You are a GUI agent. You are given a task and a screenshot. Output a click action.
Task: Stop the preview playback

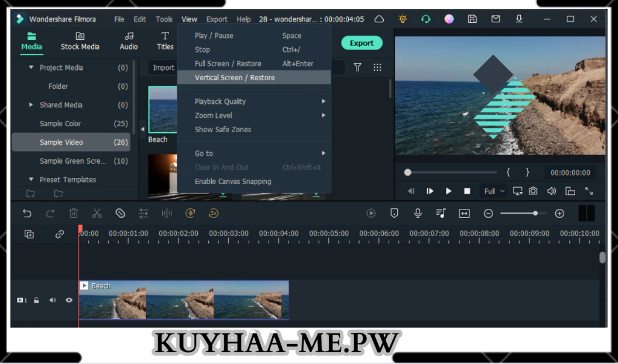[467, 191]
